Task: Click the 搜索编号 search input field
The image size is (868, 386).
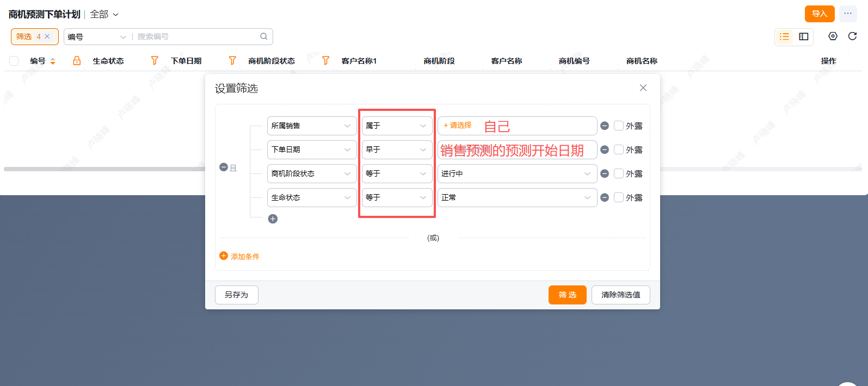Action: click(x=196, y=36)
